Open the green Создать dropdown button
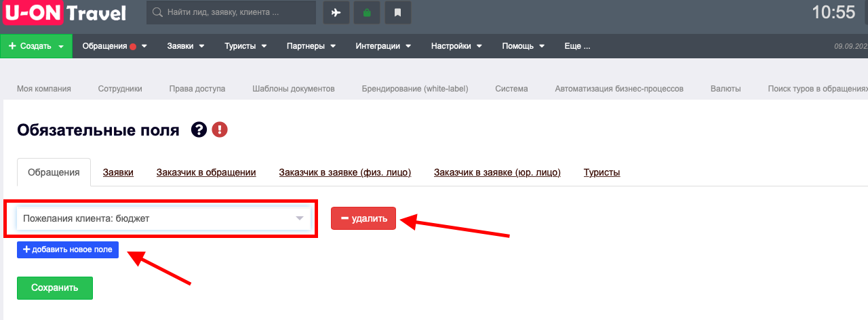868x320 pixels. 37,46
